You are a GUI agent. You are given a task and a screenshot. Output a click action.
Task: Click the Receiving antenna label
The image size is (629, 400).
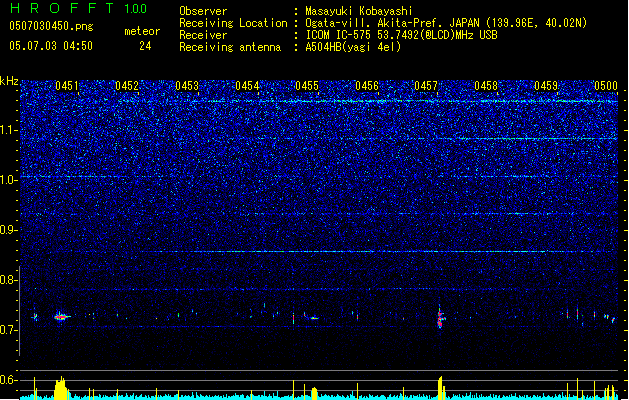[x=230, y=47]
